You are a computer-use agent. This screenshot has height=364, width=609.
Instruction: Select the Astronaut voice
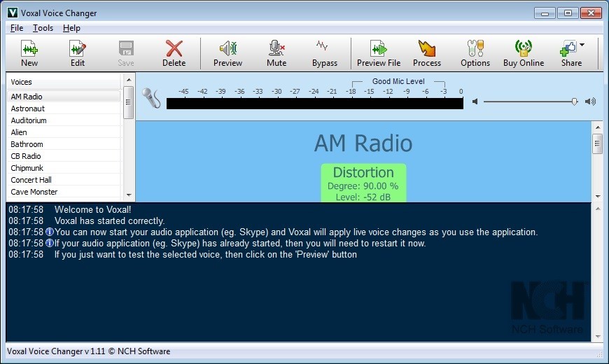click(64, 108)
